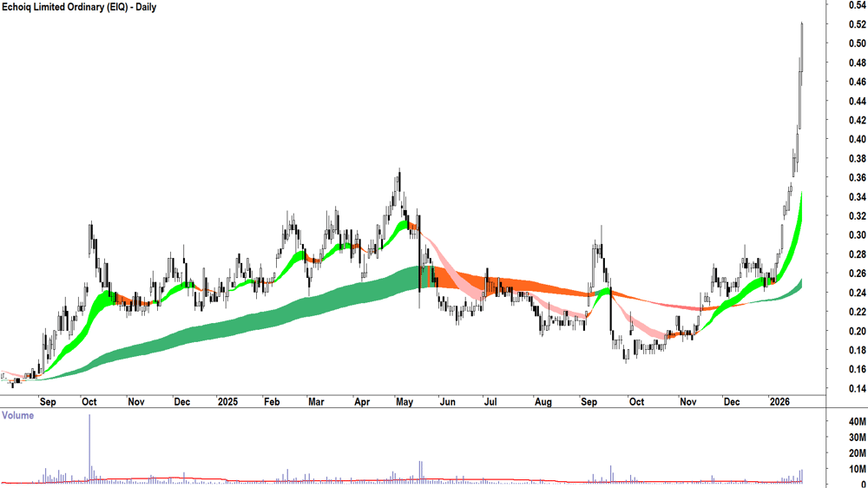This screenshot has width=868, height=488.
Task: Click the 'Jun' month label on time axis
Action: coord(447,402)
